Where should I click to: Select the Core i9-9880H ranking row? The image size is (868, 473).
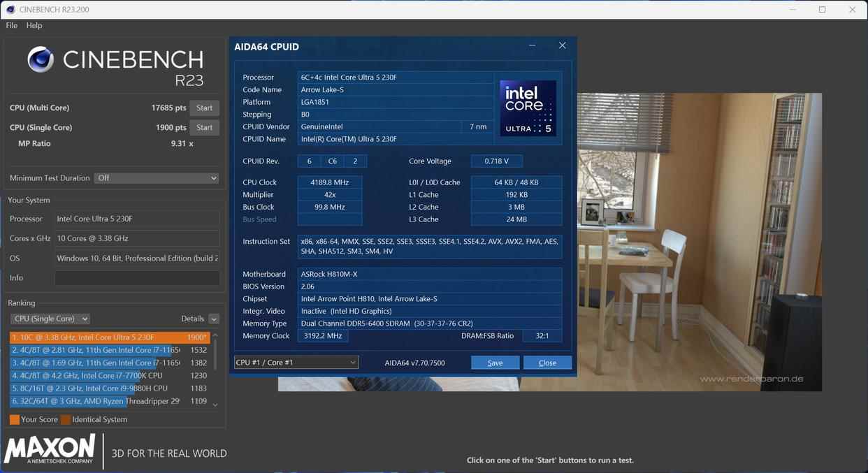(110, 388)
